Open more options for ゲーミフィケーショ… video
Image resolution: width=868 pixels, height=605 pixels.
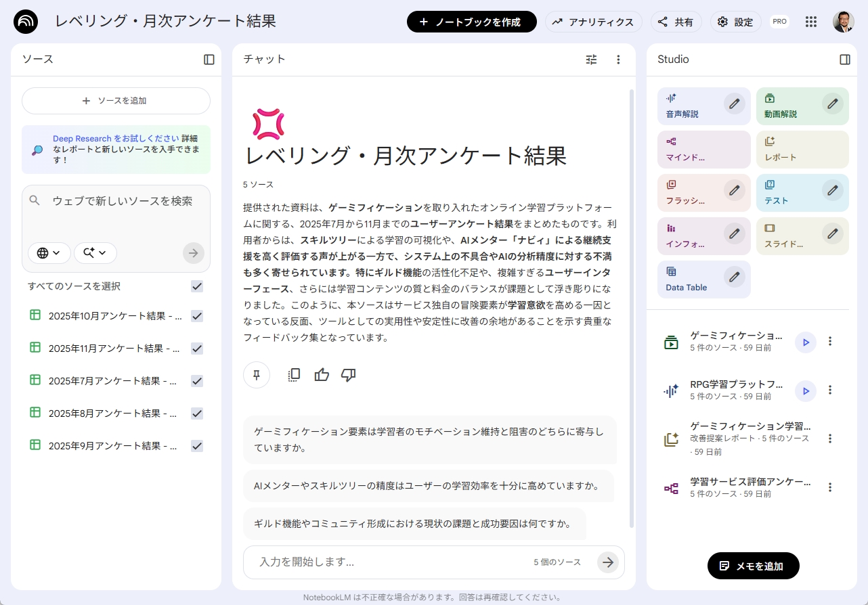pyautogui.click(x=830, y=342)
